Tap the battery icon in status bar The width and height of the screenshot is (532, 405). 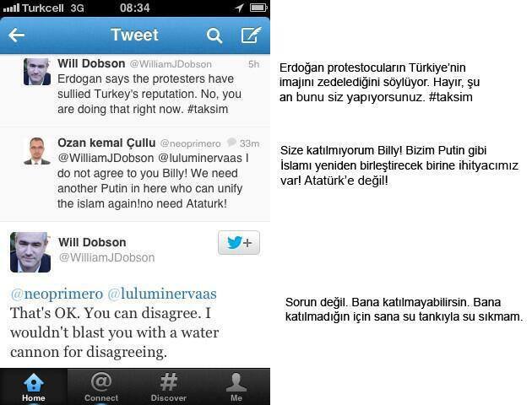(x=259, y=8)
